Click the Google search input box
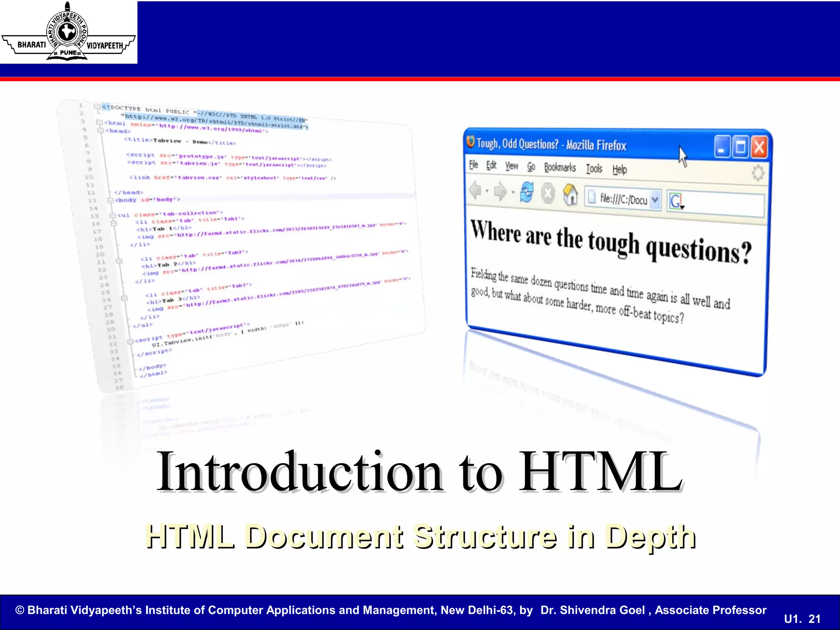The image size is (840, 630). (x=716, y=203)
